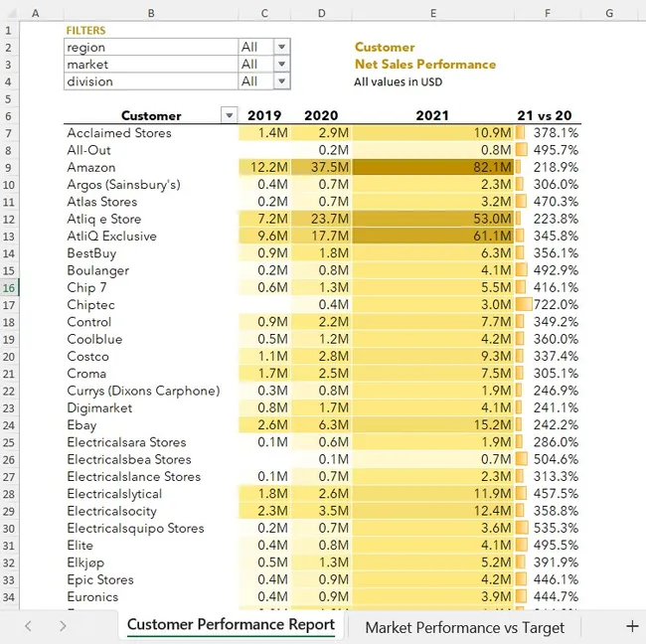Click the 2019 column heading
The height and width of the screenshot is (644, 646).
(264, 115)
